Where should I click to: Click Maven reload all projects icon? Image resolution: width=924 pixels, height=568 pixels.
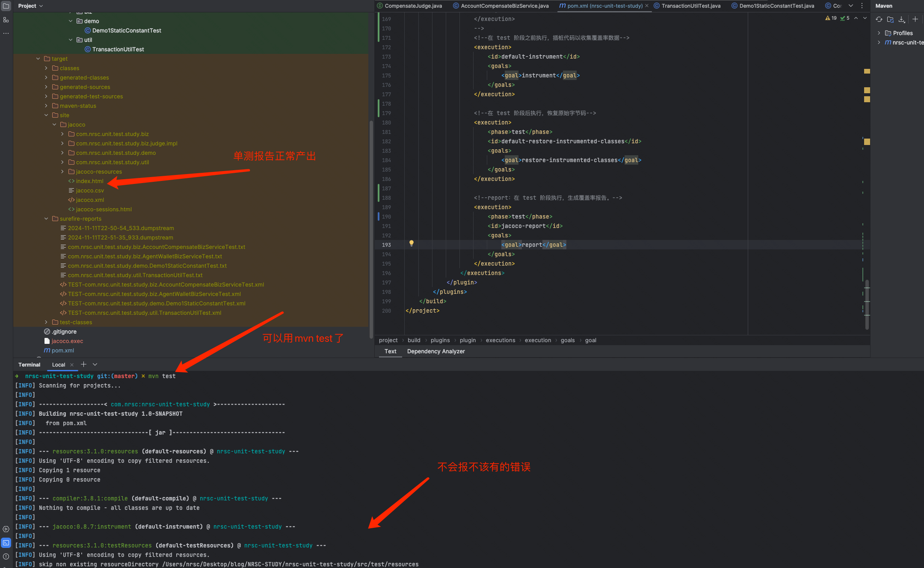click(x=879, y=19)
